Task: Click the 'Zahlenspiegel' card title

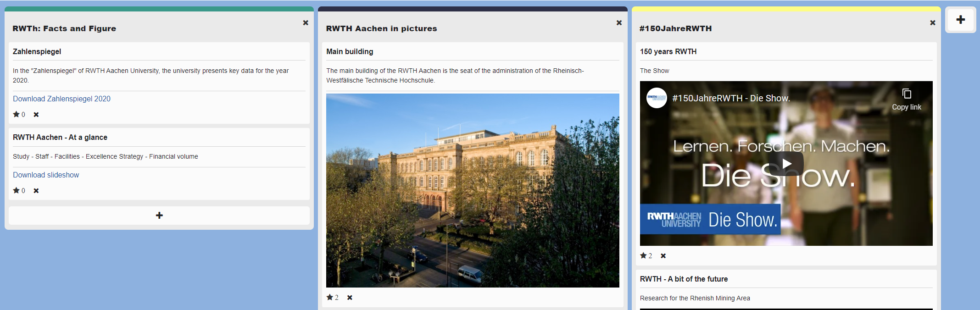Action: [37, 51]
